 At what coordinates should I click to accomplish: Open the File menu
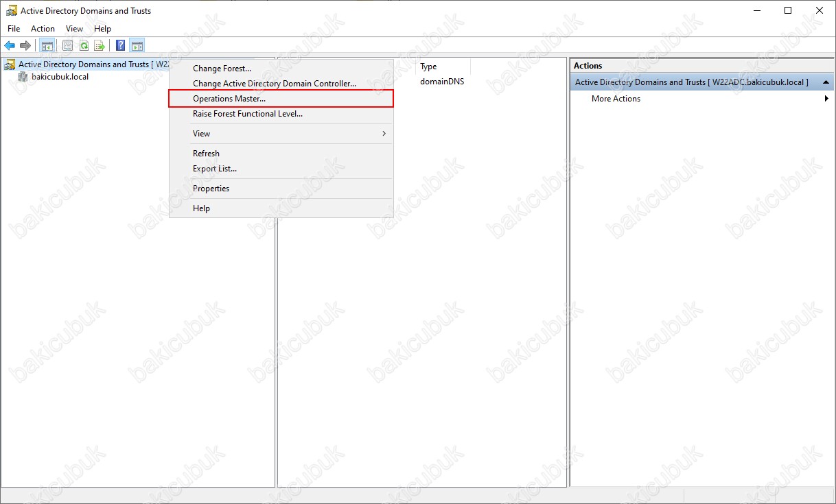click(14, 29)
